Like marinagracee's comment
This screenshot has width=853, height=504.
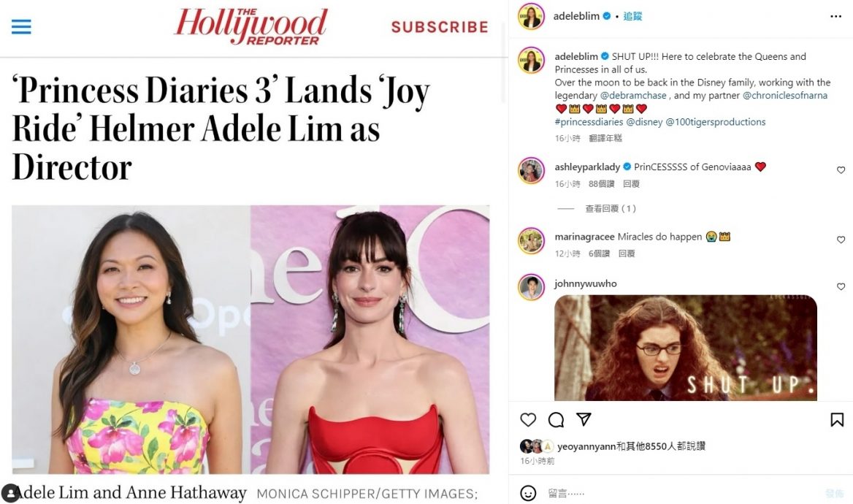point(841,240)
